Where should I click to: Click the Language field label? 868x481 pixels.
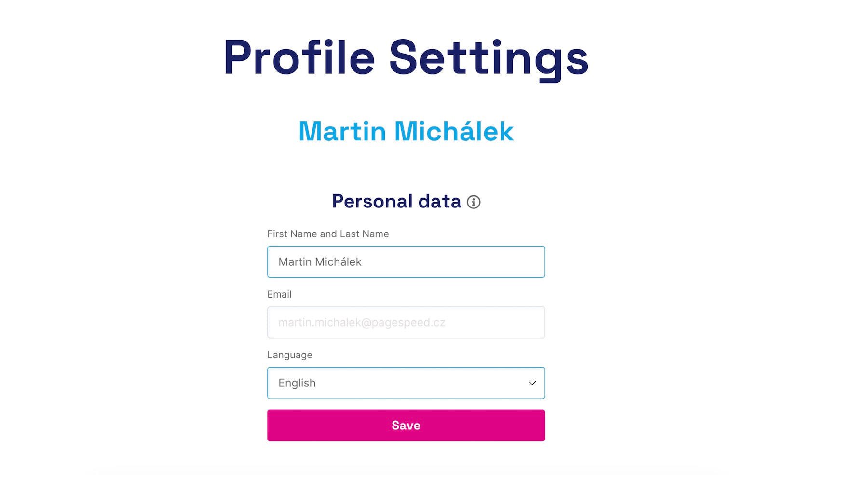pyautogui.click(x=290, y=355)
